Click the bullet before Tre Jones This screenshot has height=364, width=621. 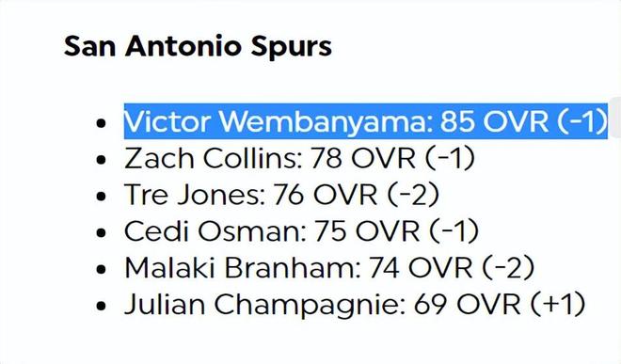click(101, 196)
